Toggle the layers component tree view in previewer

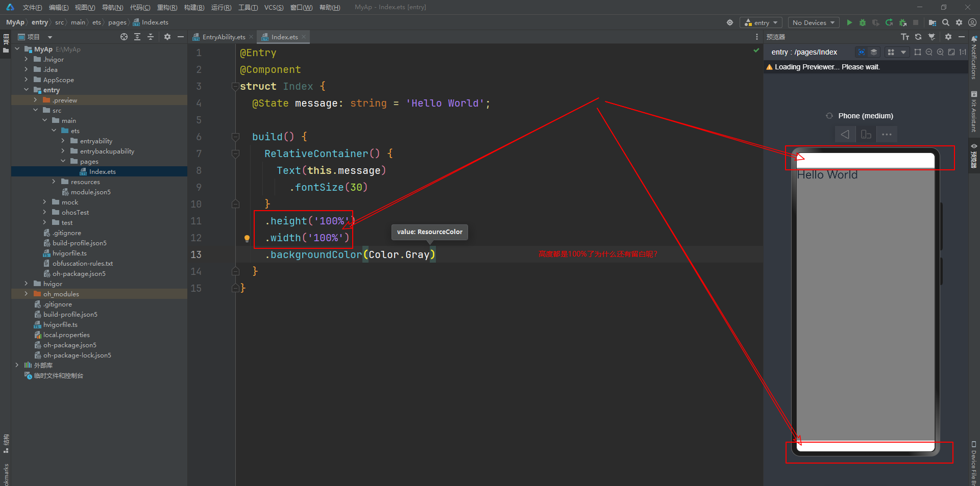click(874, 52)
